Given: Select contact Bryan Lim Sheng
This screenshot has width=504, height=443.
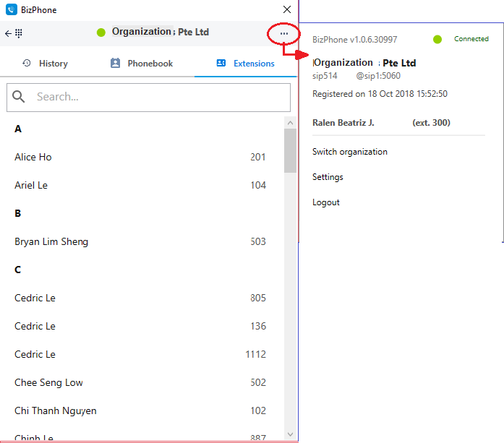Looking at the screenshot, I should coord(51,241).
